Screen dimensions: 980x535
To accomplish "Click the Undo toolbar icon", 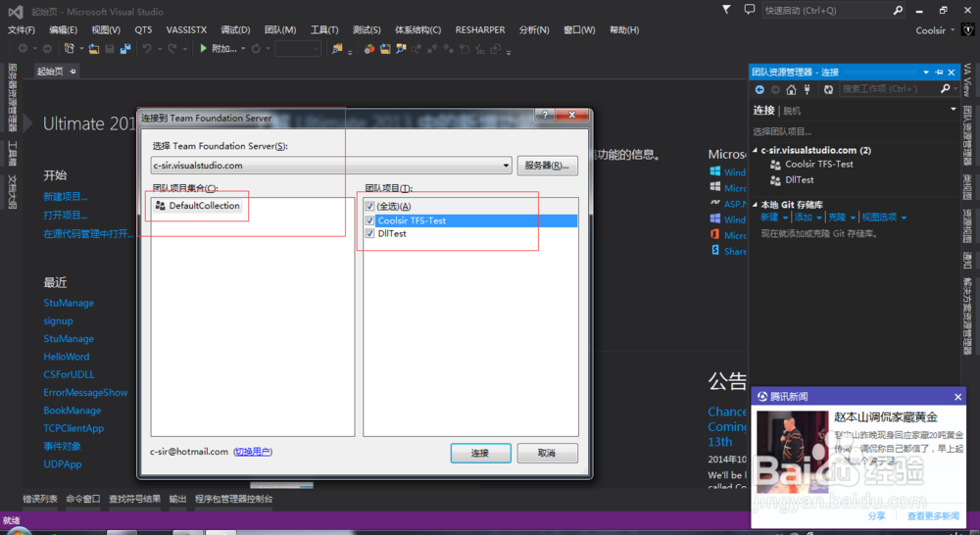I will pyautogui.click(x=147, y=48).
